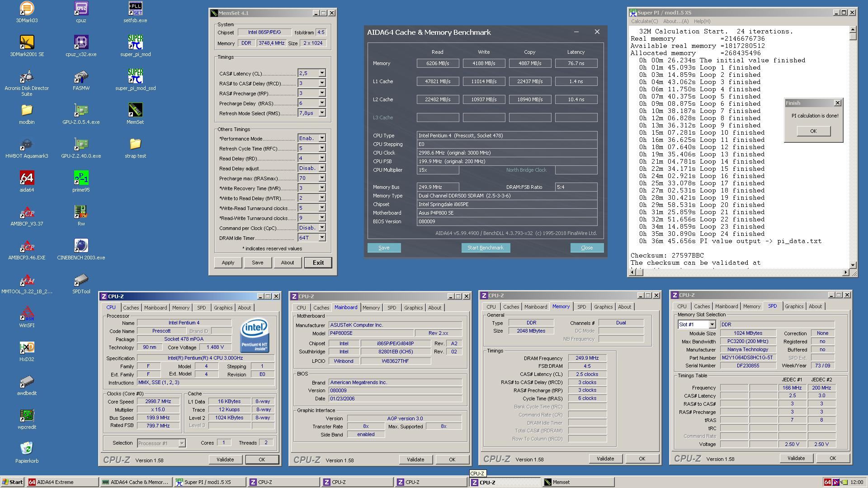
Task: Open WinSFI desktop icon
Action: pyautogui.click(x=27, y=317)
